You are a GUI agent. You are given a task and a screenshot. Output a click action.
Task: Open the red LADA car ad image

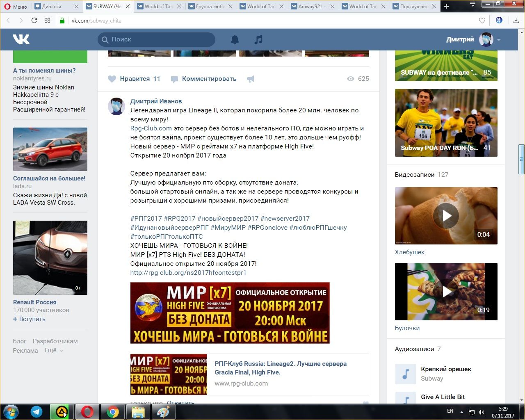(x=50, y=149)
